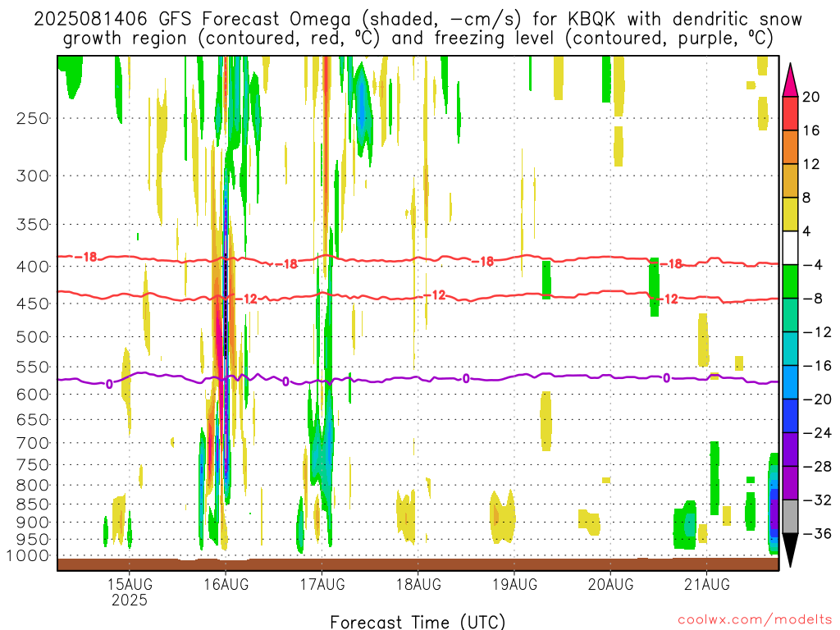
Task: Select the white -4 to 4 colorbar swatch
Action: click(790, 248)
